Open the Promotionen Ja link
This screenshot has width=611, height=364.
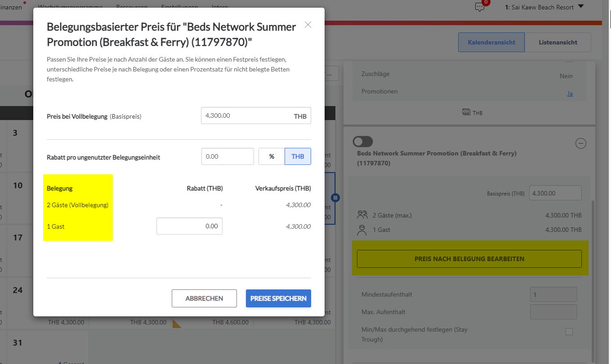570,94
